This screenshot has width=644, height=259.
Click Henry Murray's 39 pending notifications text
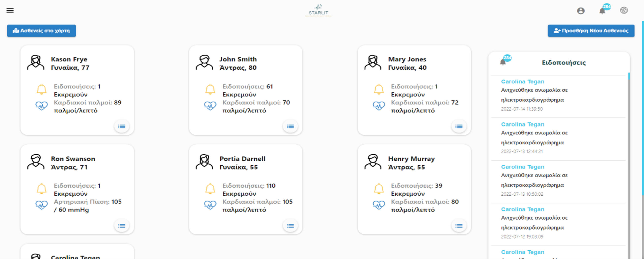coord(416,190)
